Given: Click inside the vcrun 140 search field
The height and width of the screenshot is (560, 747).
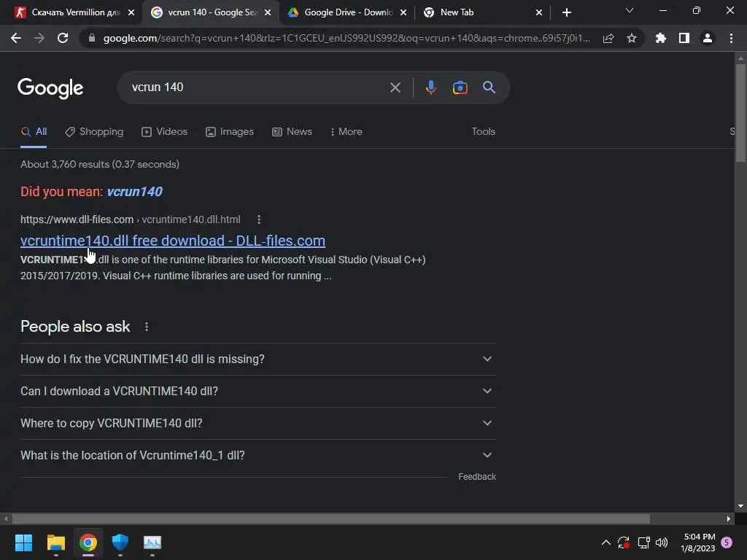Looking at the screenshot, I should click(x=258, y=87).
